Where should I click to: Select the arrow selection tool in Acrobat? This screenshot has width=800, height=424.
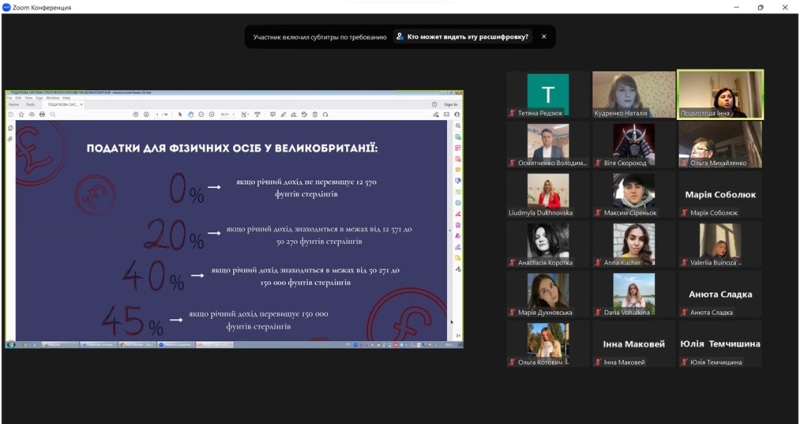180,114
